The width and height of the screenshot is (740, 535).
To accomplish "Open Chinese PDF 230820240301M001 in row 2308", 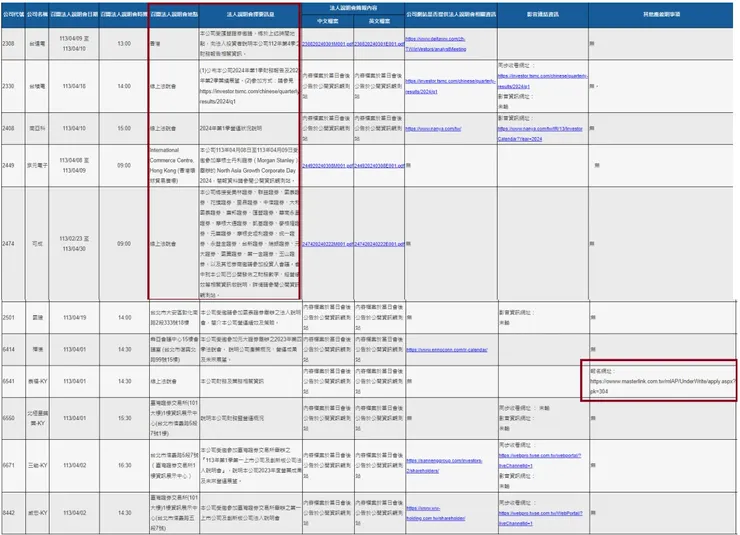I will click(x=328, y=43).
